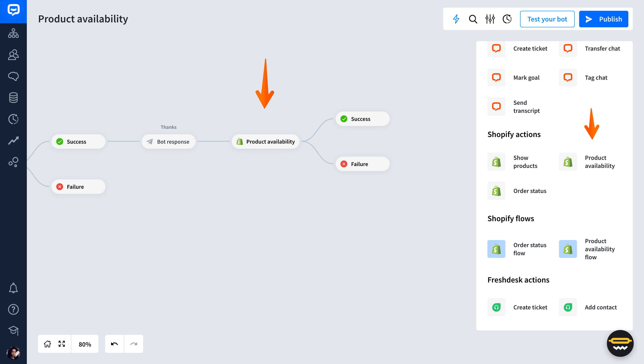Viewport: 644px width, 364px height.
Task: Click the Freshdesk actions heading
Action: 518,280
